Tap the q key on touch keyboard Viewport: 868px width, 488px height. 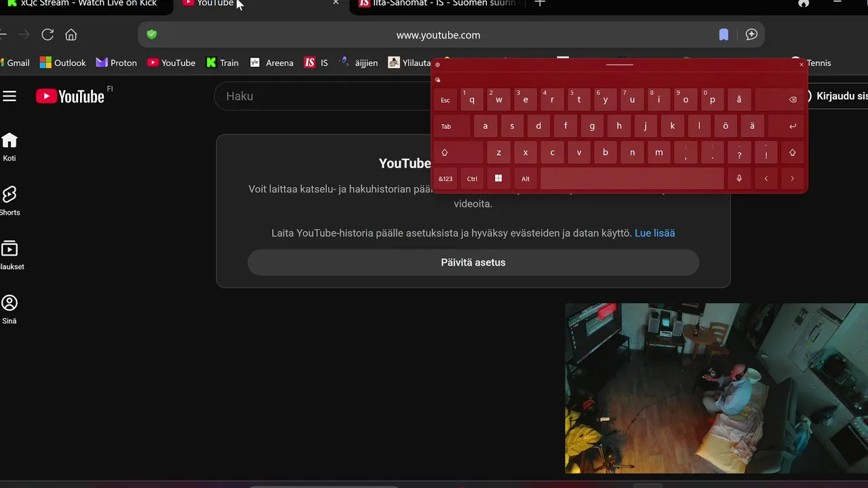472,100
